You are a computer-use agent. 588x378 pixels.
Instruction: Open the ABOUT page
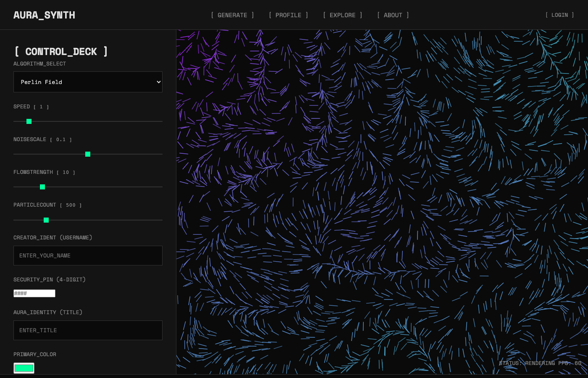tap(393, 15)
